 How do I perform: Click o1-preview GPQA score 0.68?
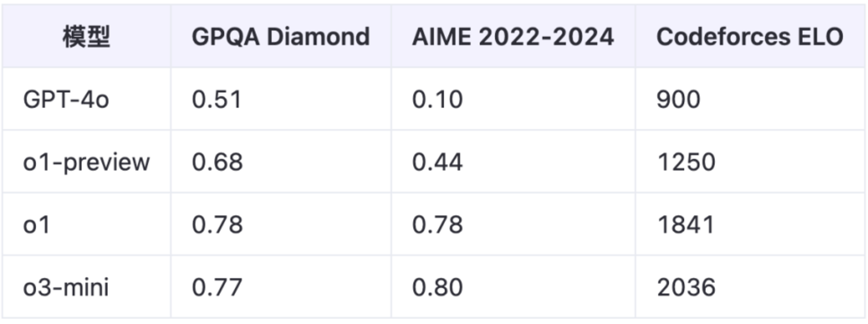217,162
